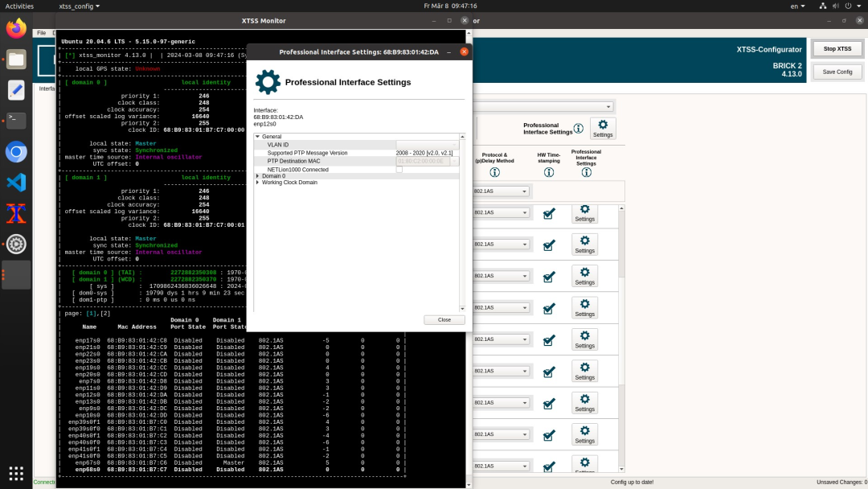Collapse the General settings section
Screen dimensions: 868x489
click(x=258, y=137)
